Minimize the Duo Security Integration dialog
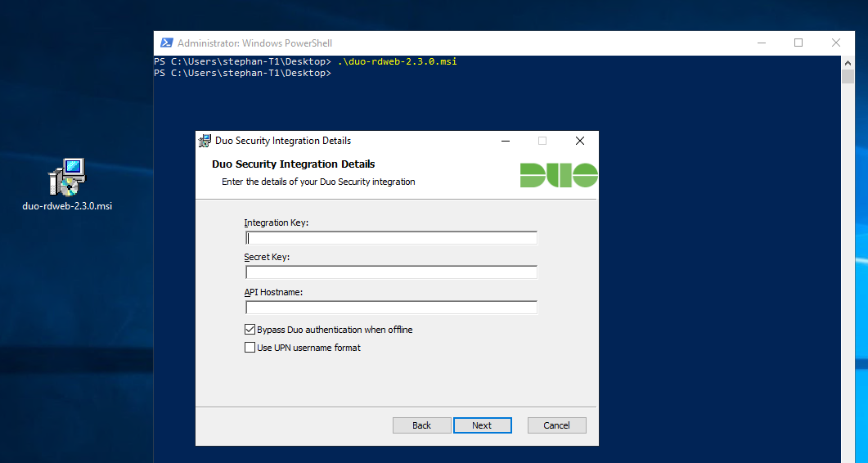 pyautogui.click(x=506, y=141)
